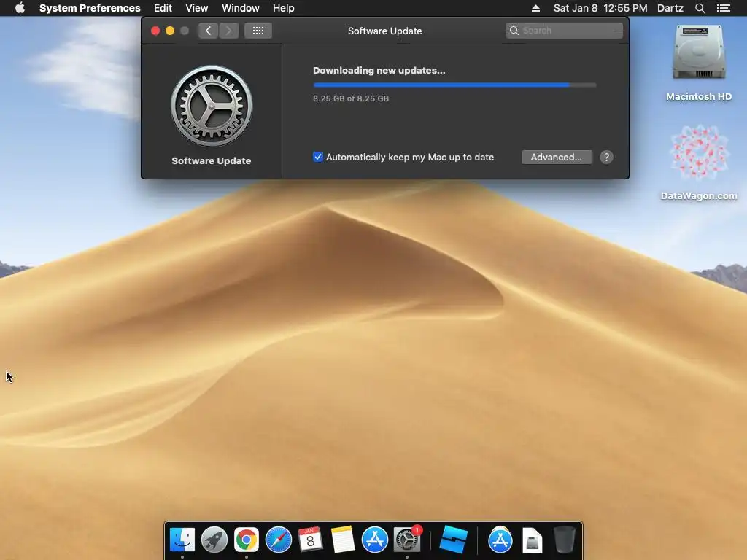Screen dimensions: 747x560
Task: Open the blue angular app icon in Dock
Action: (452, 540)
